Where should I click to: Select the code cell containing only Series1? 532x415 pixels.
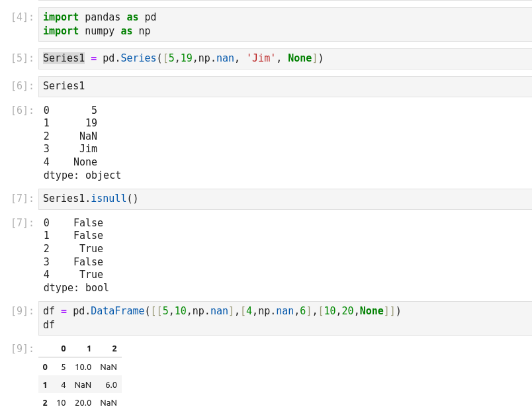point(285,86)
